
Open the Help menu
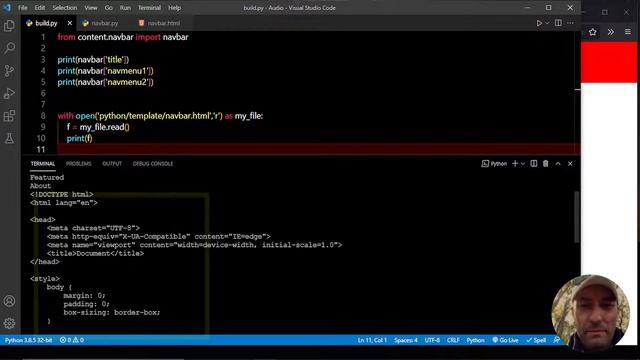point(174,8)
